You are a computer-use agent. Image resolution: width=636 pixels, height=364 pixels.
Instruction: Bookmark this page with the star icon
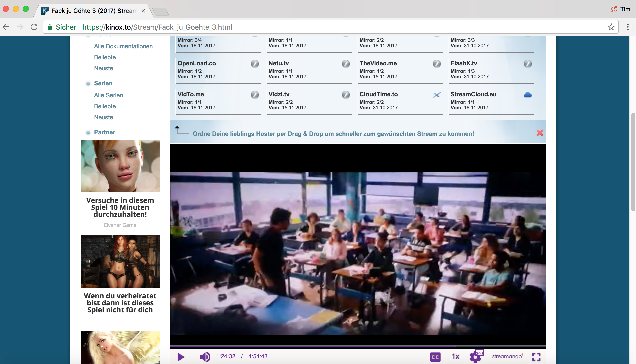click(x=611, y=27)
